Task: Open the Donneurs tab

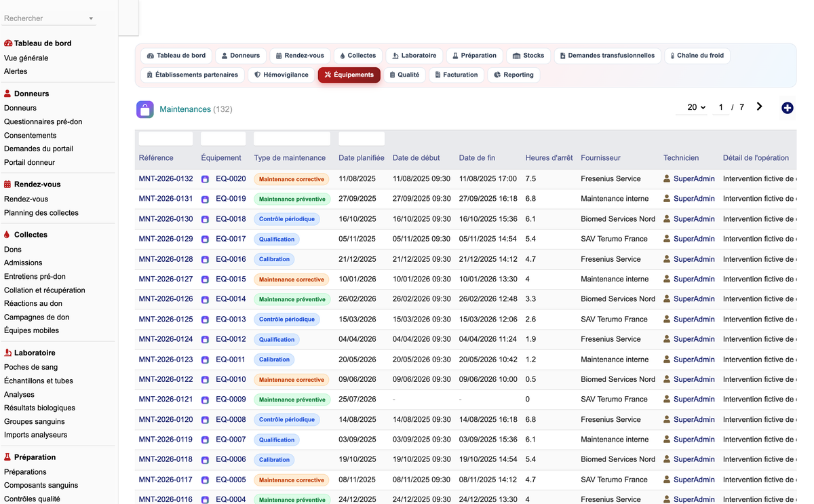Action: (x=241, y=56)
